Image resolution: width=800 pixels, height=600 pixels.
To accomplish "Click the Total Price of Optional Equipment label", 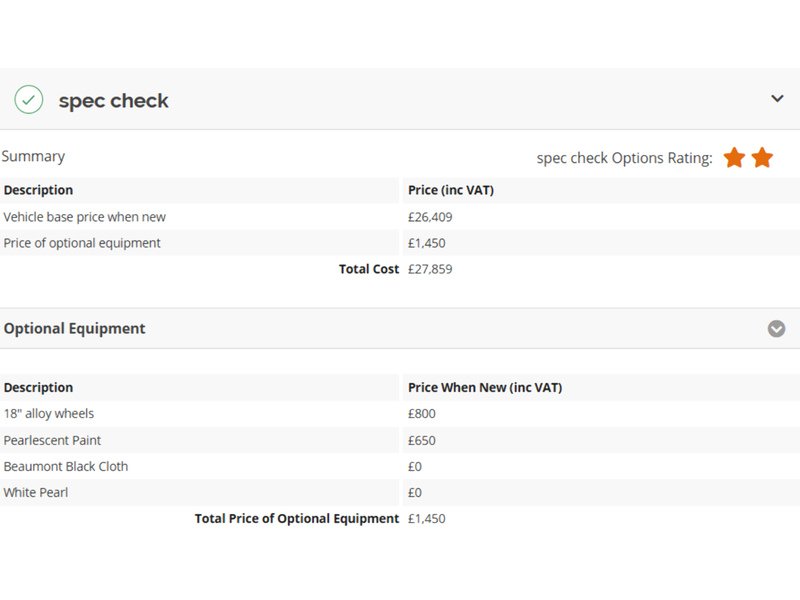I will 296,519.
